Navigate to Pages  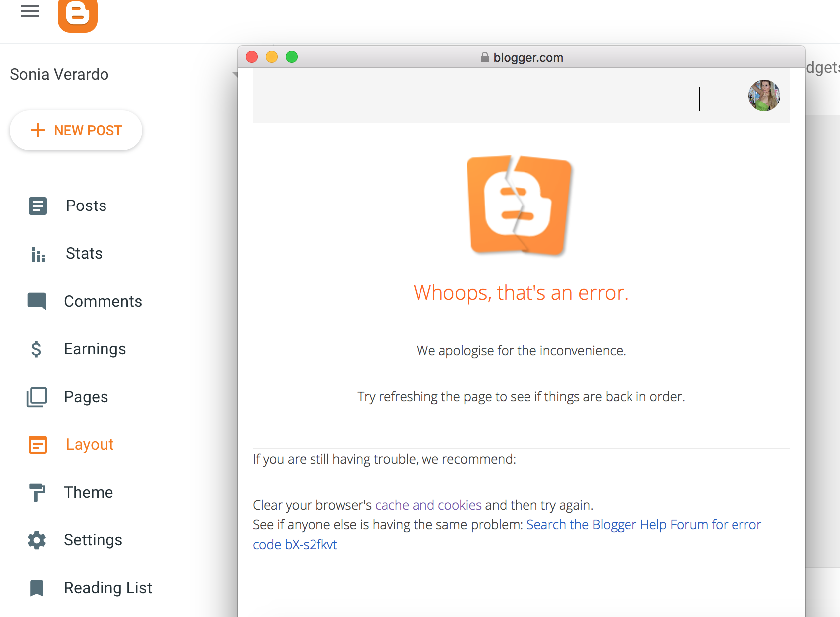point(86,397)
